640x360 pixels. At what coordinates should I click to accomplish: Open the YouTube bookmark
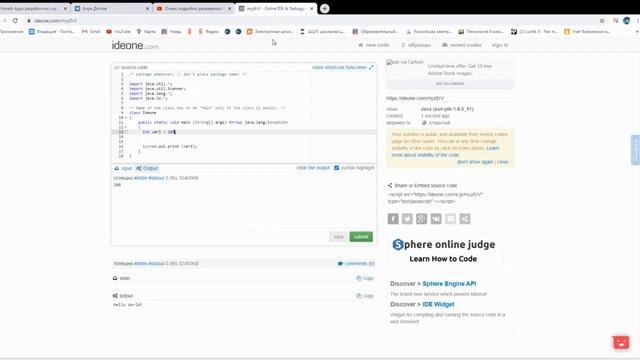[x=119, y=31]
